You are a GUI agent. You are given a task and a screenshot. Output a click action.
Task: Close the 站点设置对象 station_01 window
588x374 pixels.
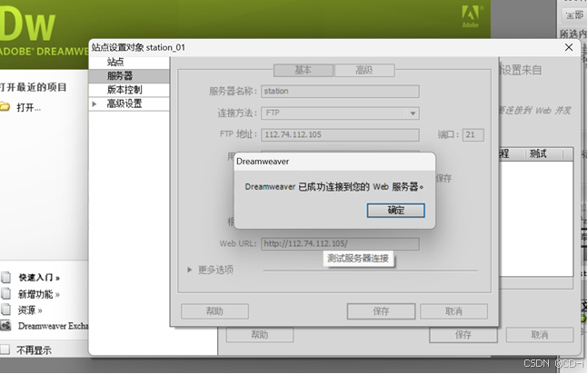click(569, 47)
